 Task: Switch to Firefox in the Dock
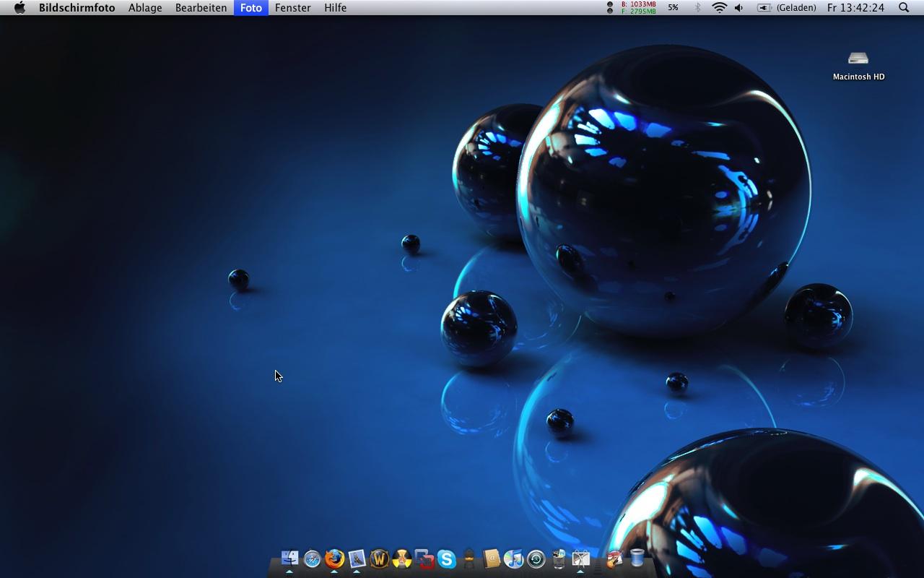[334, 558]
